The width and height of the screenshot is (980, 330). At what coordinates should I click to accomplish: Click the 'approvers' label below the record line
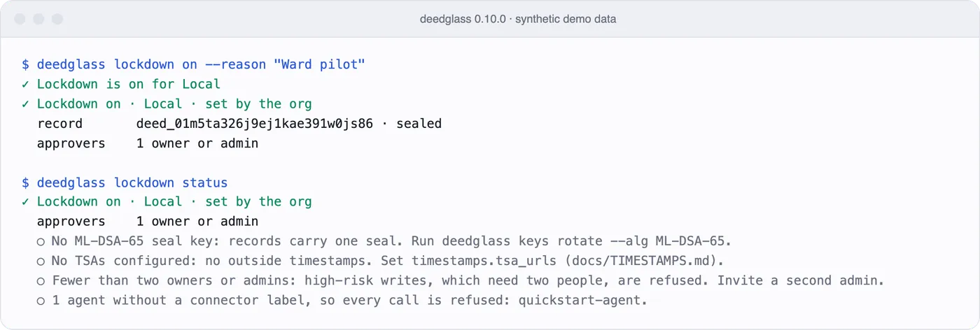click(71, 143)
